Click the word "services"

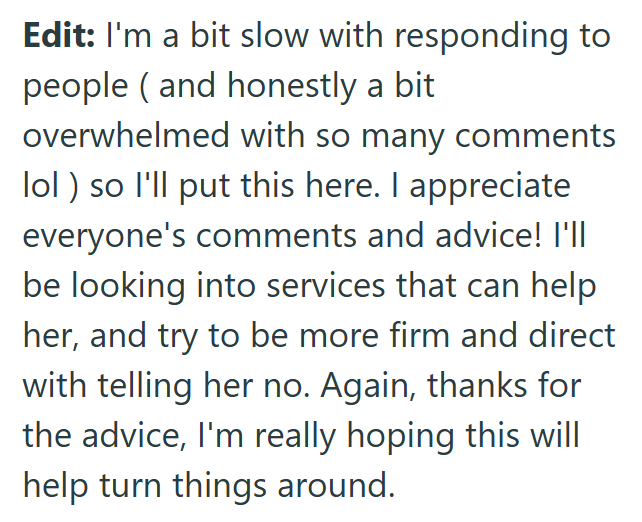[326, 285]
